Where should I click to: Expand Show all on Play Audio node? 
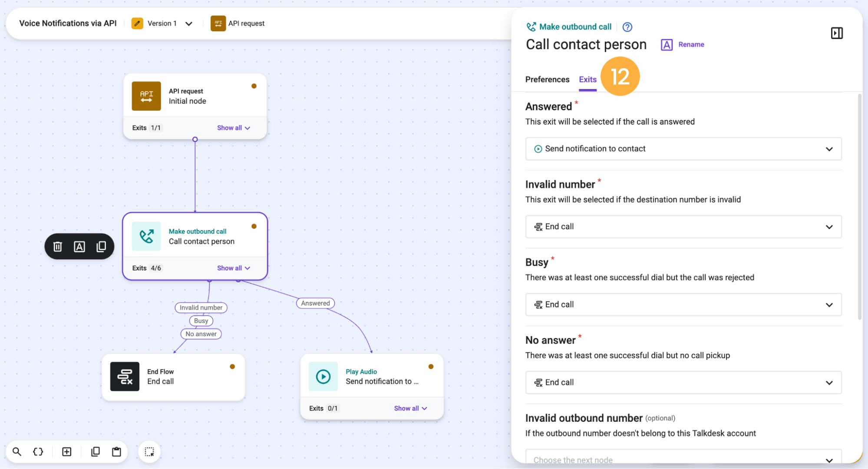(410, 408)
